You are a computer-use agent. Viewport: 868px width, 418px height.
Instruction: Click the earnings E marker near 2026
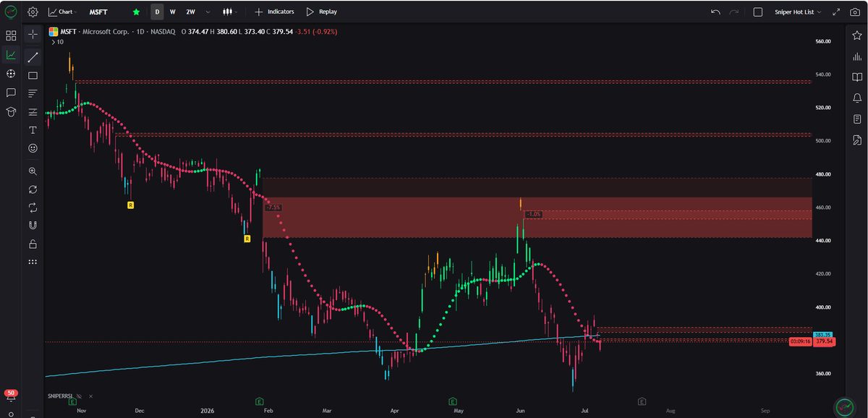(259, 400)
